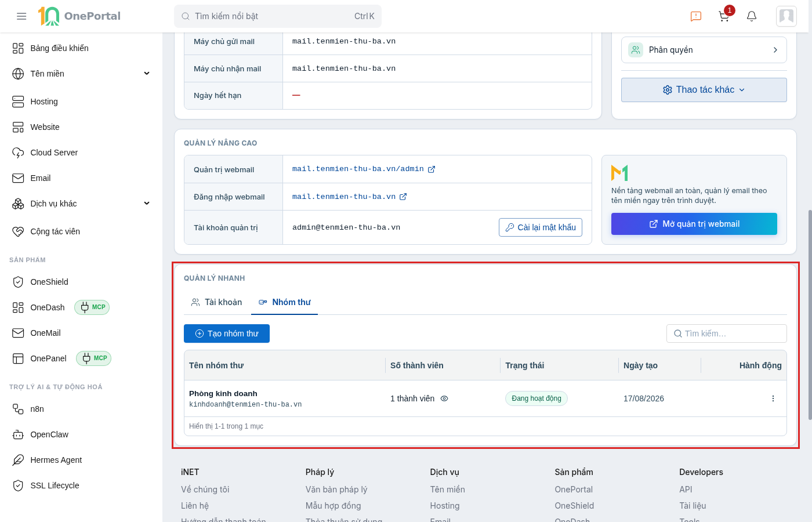Open the Đăng nhập webmail link mail.tenmien-thu-ba.vn
The height and width of the screenshot is (522, 812).
click(350, 197)
